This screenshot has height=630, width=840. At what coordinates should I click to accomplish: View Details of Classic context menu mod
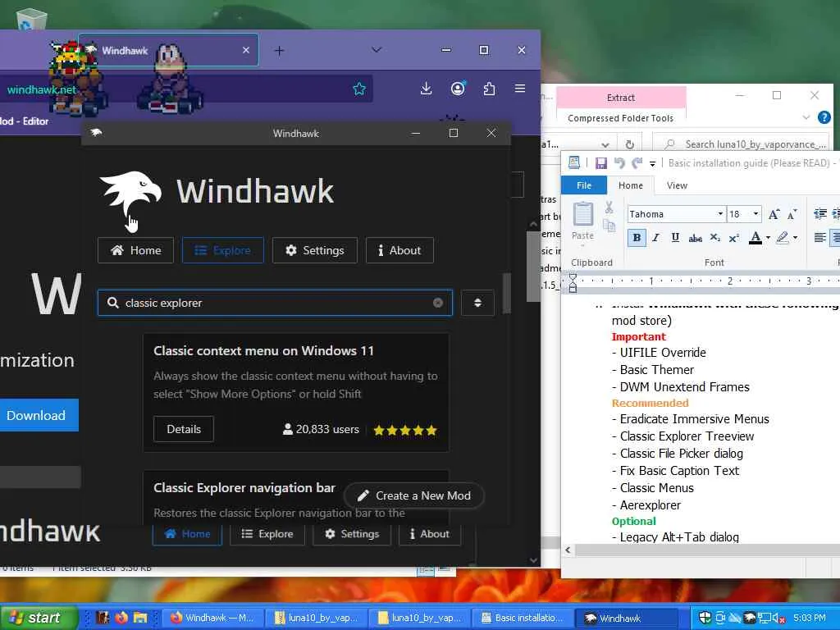(x=184, y=429)
